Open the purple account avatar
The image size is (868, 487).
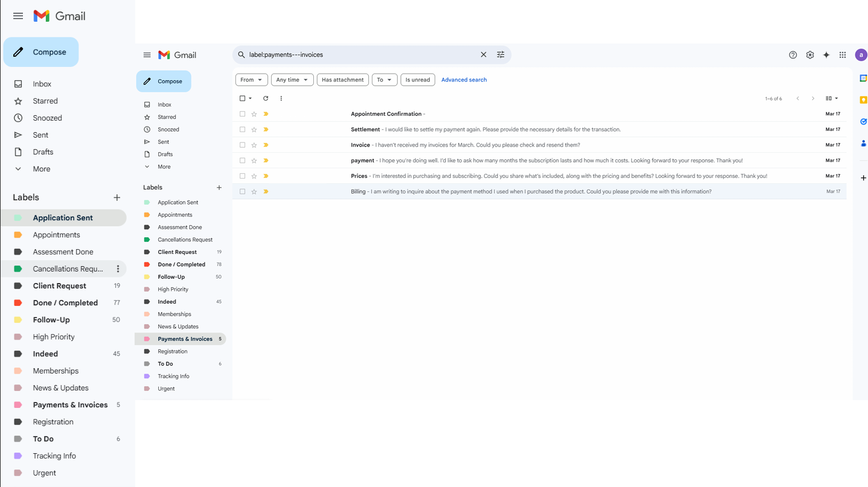(861, 55)
